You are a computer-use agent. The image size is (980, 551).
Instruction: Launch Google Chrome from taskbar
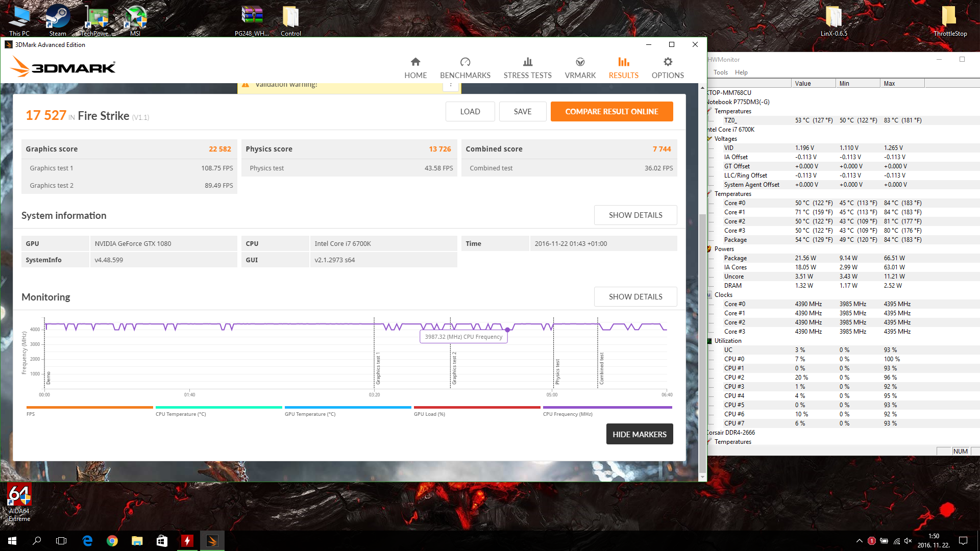pos(112,541)
